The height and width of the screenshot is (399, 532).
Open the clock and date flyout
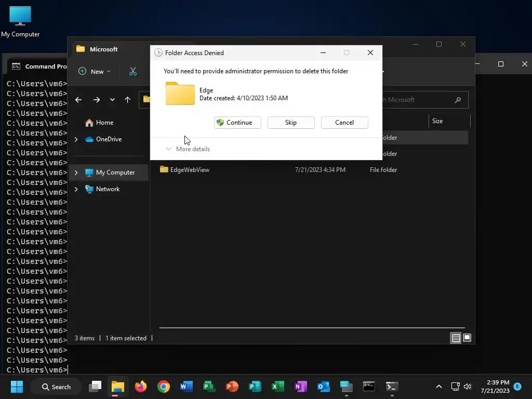[495, 387]
